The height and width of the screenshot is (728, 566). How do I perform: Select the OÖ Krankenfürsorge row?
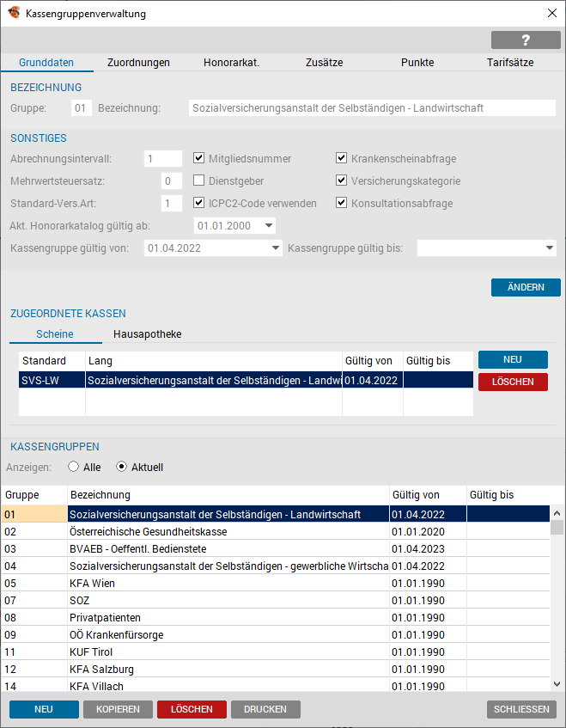276,634
